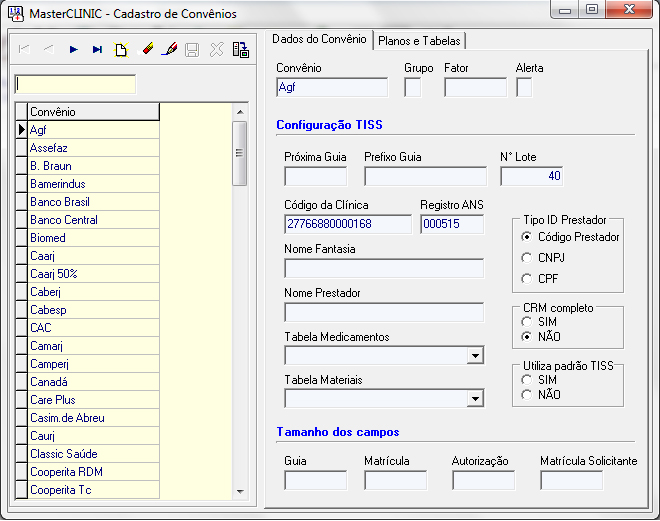Click the Nome Prestador field
The height and width of the screenshot is (521, 660).
(x=384, y=312)
